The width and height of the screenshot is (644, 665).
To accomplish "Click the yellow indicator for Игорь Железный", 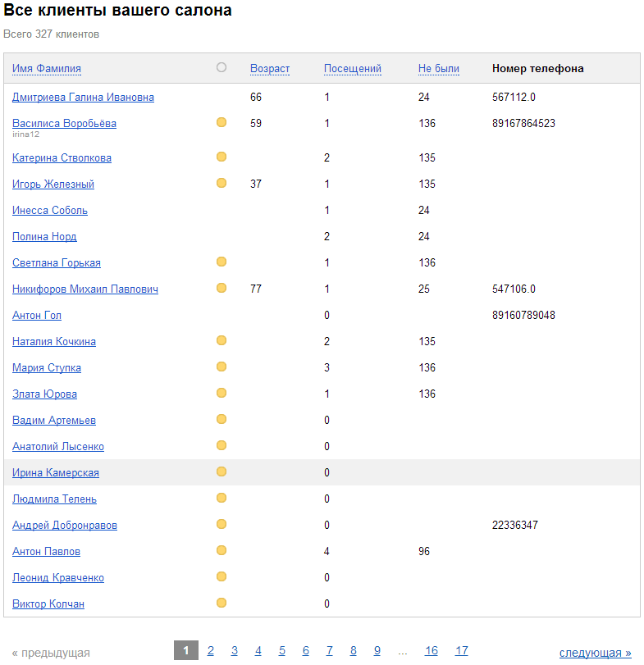I will tap(222, 183).
